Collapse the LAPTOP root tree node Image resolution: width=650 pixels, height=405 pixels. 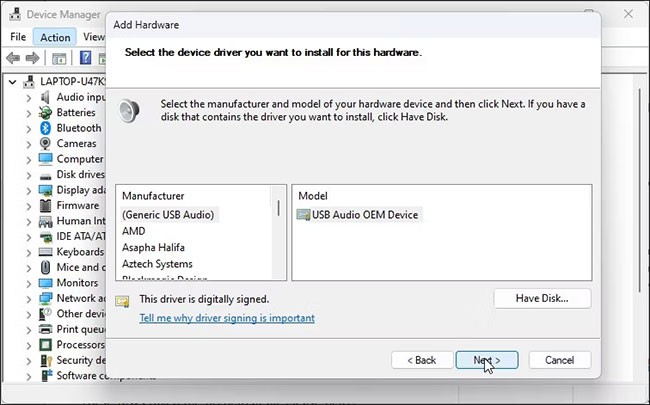tap(11, 82)
